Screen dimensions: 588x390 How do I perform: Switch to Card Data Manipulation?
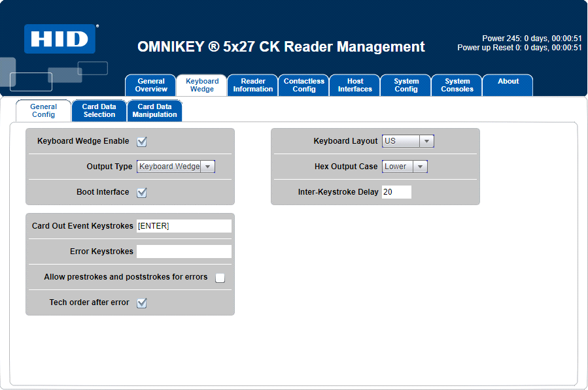tap(154, 110)
